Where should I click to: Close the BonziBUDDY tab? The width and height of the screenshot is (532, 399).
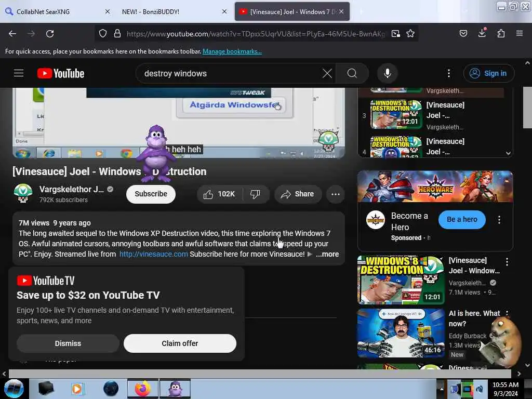coord(224,11)
